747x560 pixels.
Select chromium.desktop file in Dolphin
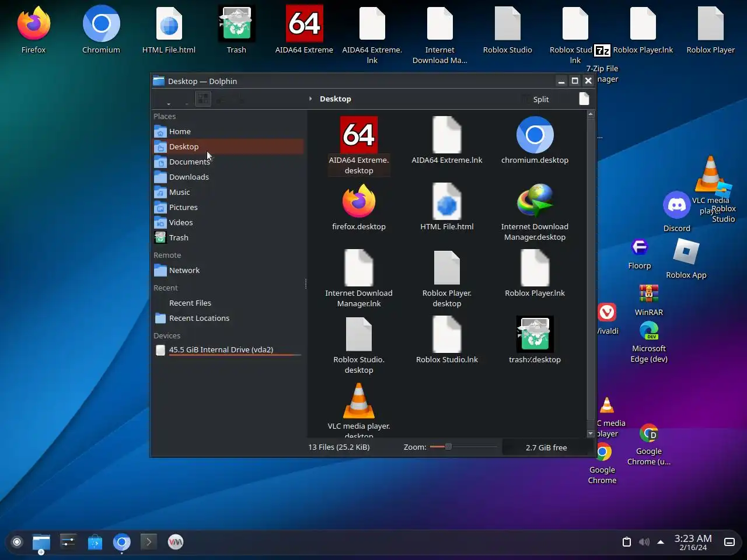click(535, 141)
